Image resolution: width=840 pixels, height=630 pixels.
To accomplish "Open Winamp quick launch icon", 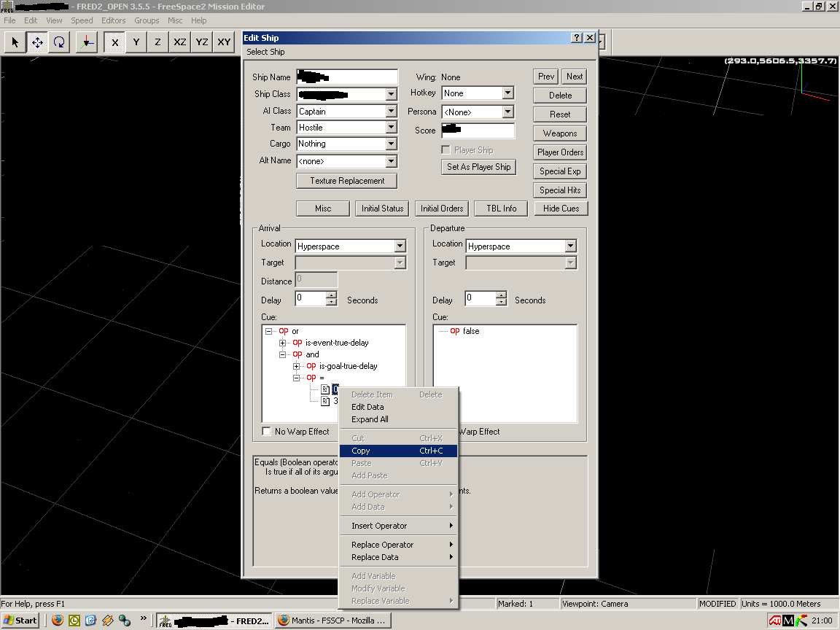I will click(x=108, y=621).
